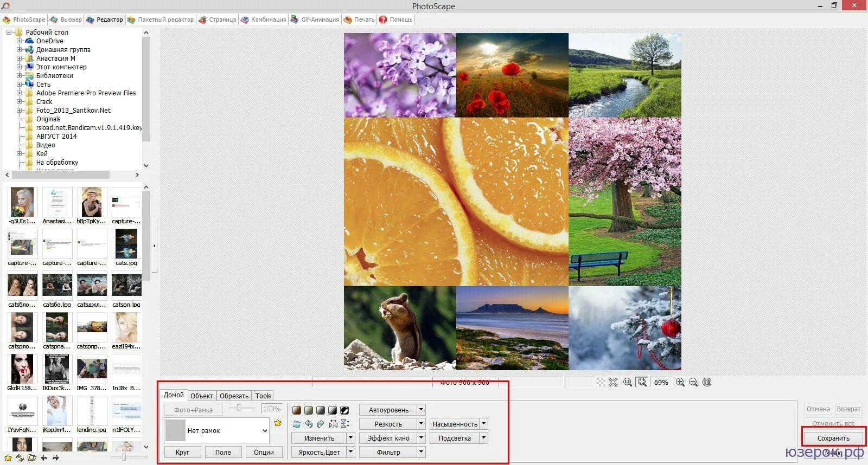Select the Объект tab
The height and width of the screenshot is (465, 868).
pos(201,396)
